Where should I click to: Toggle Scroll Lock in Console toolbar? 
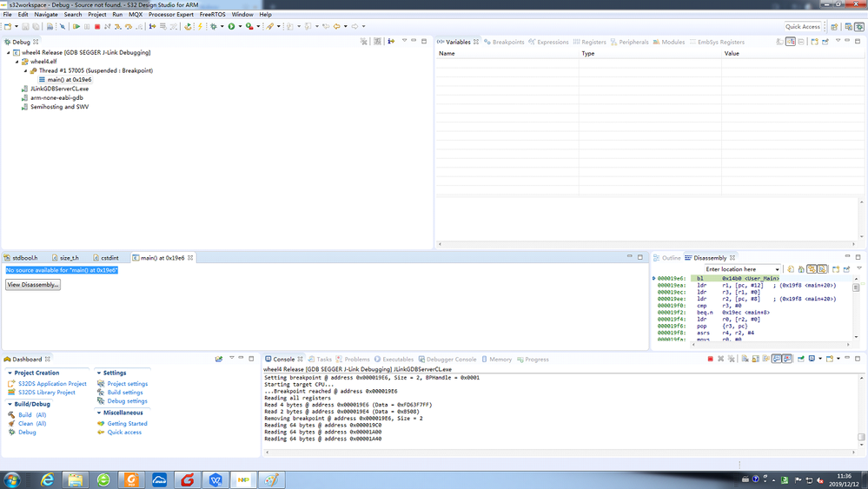click(x=755, y=359)
